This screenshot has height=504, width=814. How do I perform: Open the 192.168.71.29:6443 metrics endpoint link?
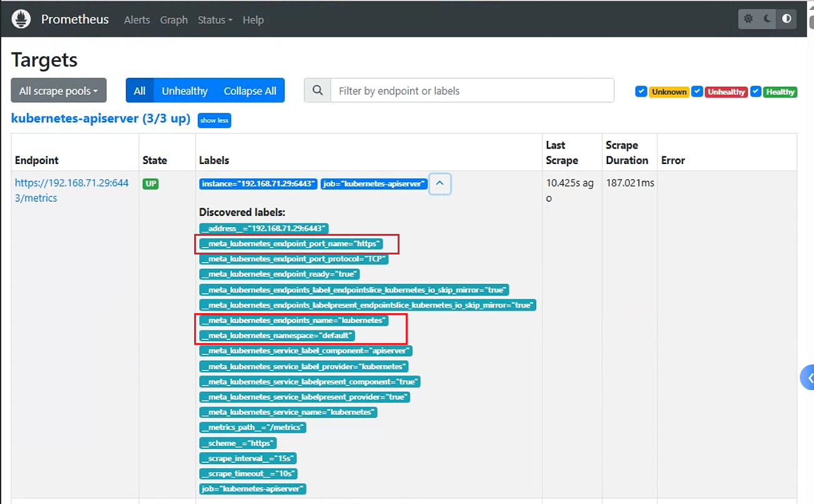[72, 190]
